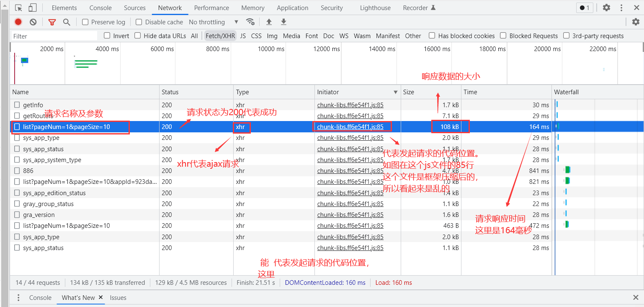
Task: Enable Preserve log
Action: coord(85,22)
